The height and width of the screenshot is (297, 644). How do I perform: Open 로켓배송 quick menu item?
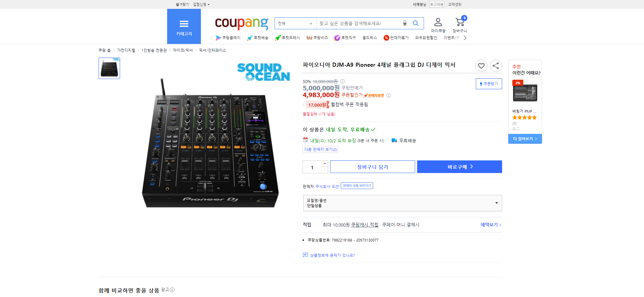[x=258, y=38]
